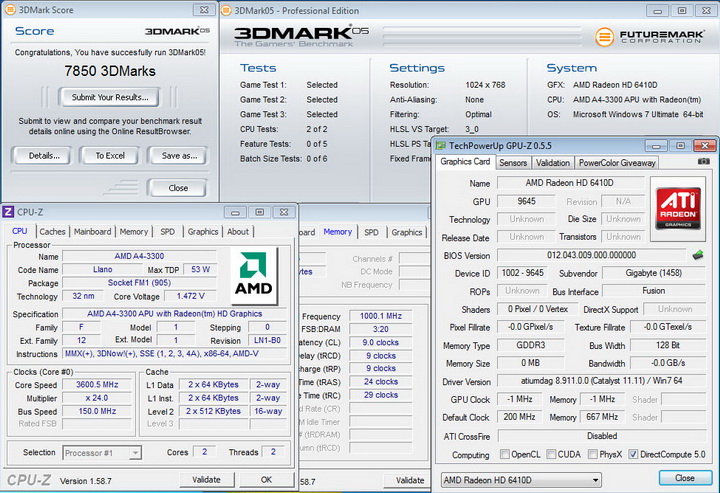Select the SPD tab in rear CPU-Z window

[x=371, y=232]
